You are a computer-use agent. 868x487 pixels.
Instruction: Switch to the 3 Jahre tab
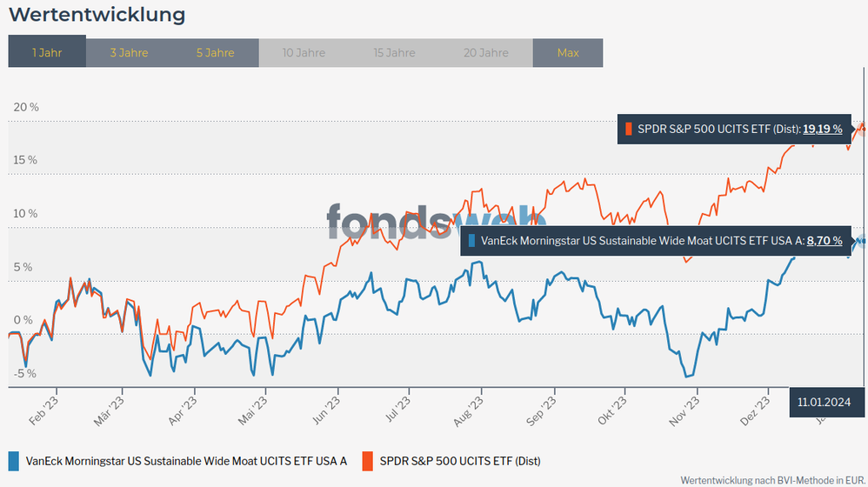click(129, 52)
